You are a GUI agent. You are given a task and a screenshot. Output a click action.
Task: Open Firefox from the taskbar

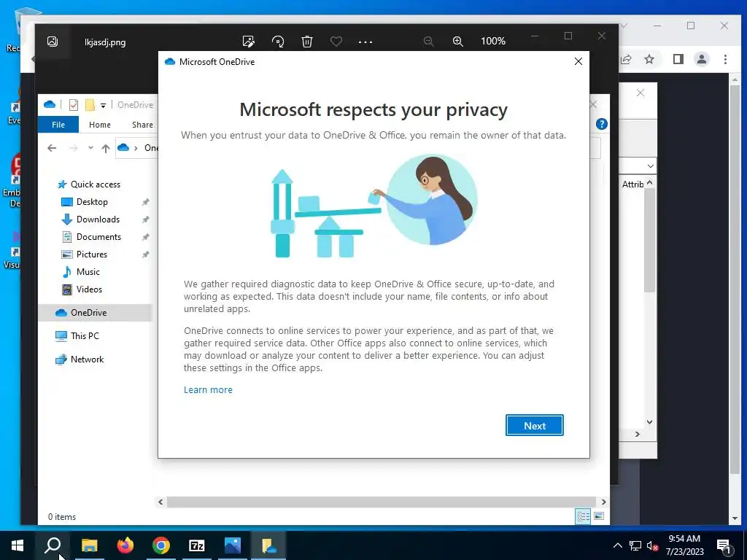tap(125, 545)
